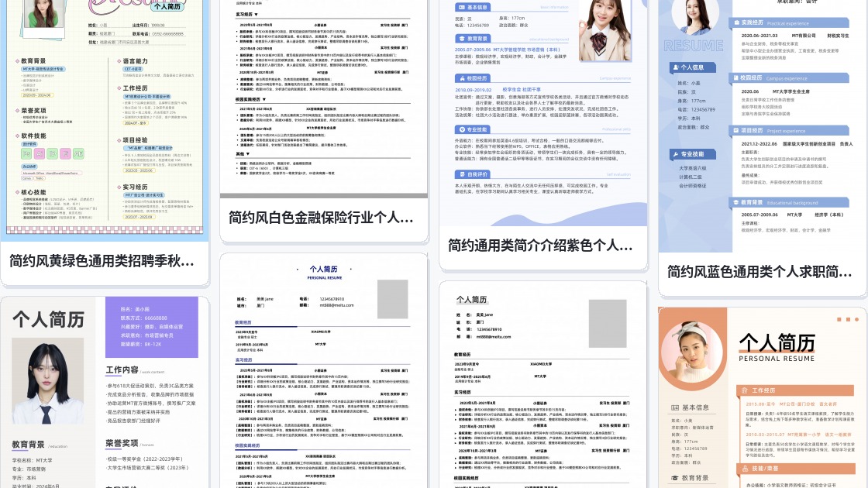Open the white finance insurance resume thumbnail
This screenshot has height=488, width=868.
point(324,99)
